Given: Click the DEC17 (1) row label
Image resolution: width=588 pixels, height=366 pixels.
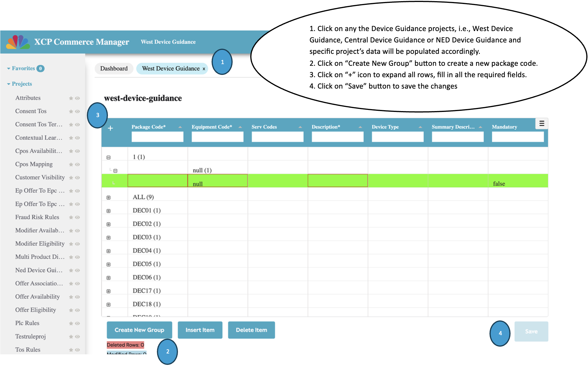Looking at the screenshot, I should [x=146, y=291].
